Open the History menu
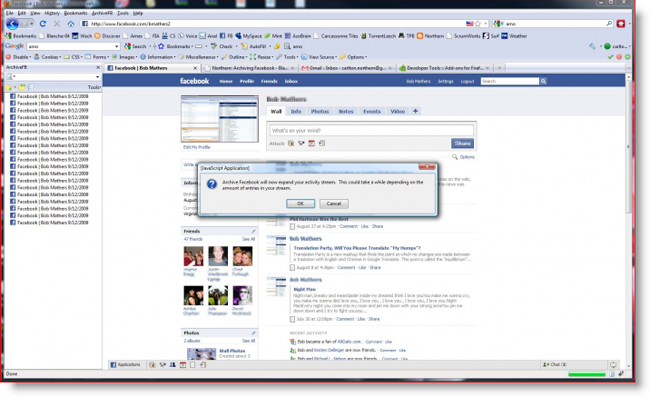The width and height of the screenshot is (650, 397). coord(52,13)
